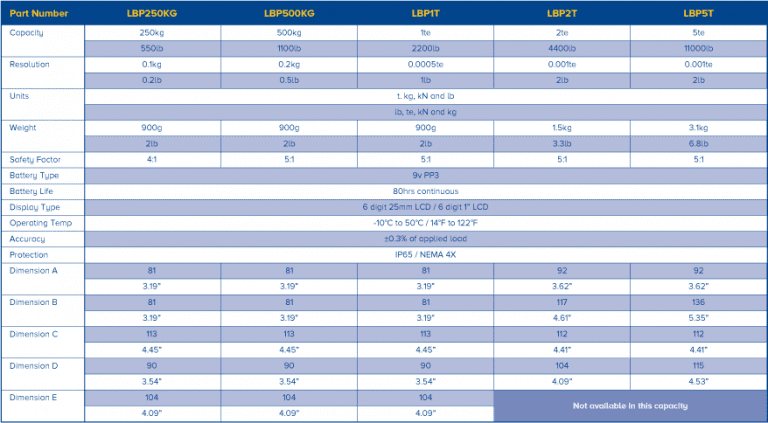Select the 3.3lb weight cell
This screenshot has width=768, height=423.
[561, 143]
